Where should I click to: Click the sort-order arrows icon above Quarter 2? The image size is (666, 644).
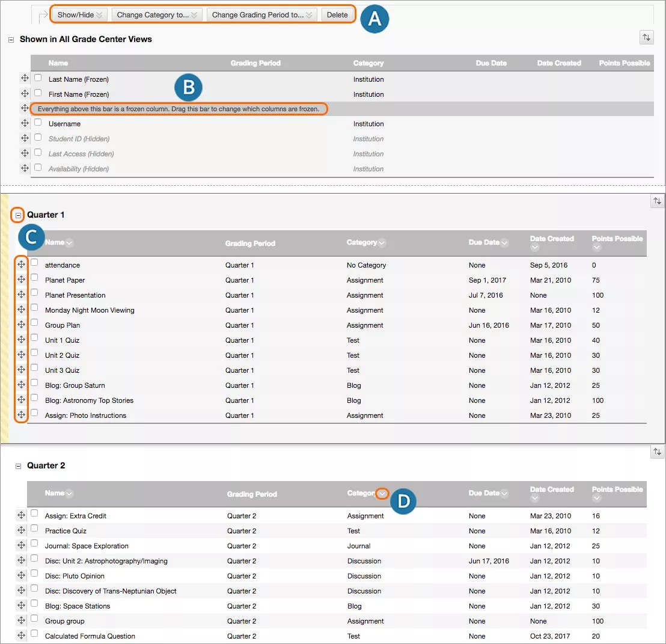tap(657, 452)
